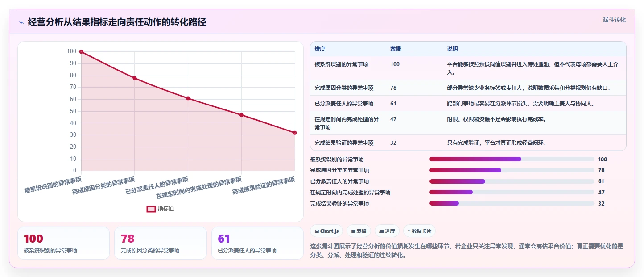Viewport: 644px width, 277px height.
Task: Click the table value 100 in 数据 column
Action: click(x=395, y=64)
